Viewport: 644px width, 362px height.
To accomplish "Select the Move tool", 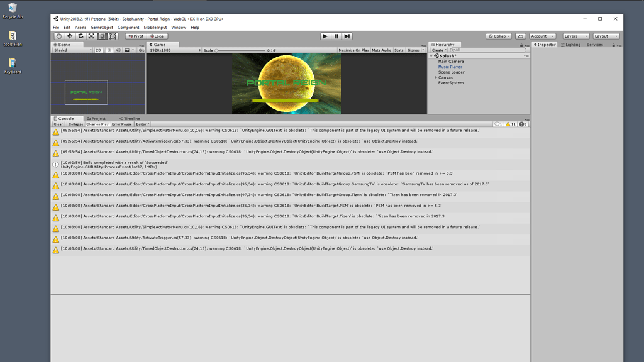I will tap(69, 36).
